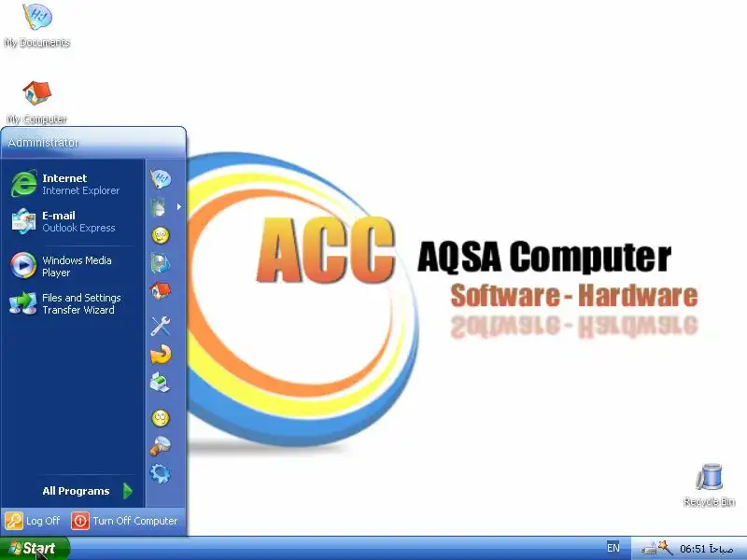
Task: Click the Administrator user name header
Action: 43,143
